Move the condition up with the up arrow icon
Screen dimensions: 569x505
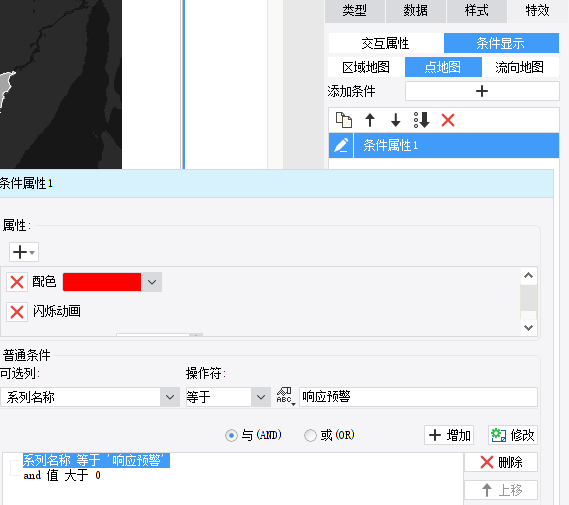pos(370,120)
